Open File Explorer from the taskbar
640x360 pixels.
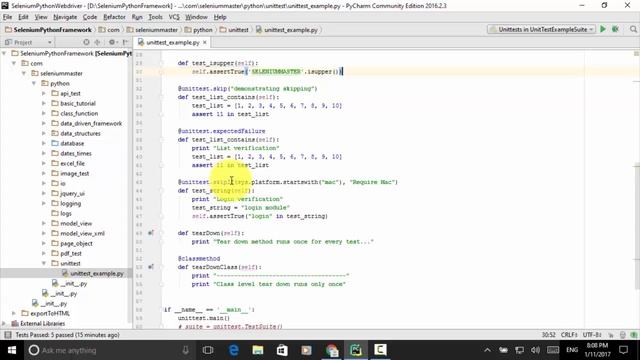258,350
